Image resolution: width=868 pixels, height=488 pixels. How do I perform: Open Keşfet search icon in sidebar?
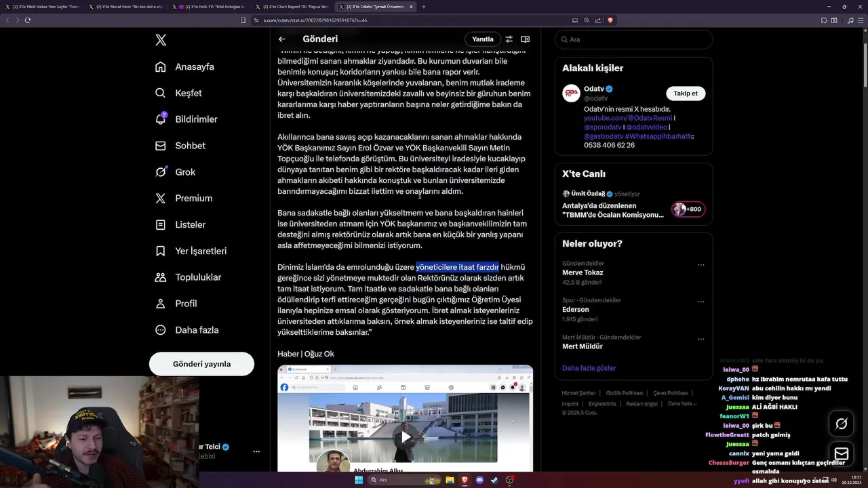(161, 93)
